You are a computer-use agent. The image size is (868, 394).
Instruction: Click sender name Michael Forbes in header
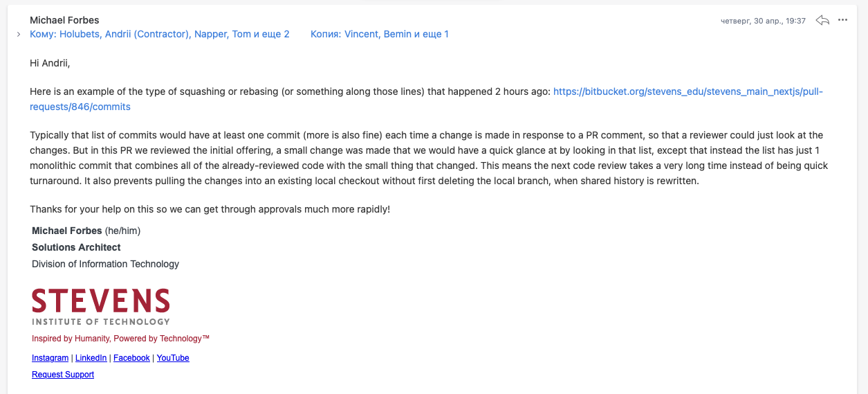click(64, 20)
